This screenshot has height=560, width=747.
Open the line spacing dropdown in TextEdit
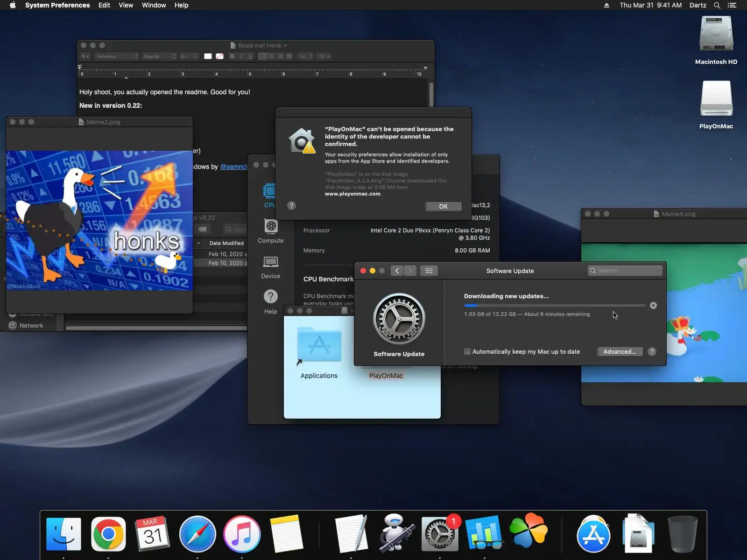(306, 56)
